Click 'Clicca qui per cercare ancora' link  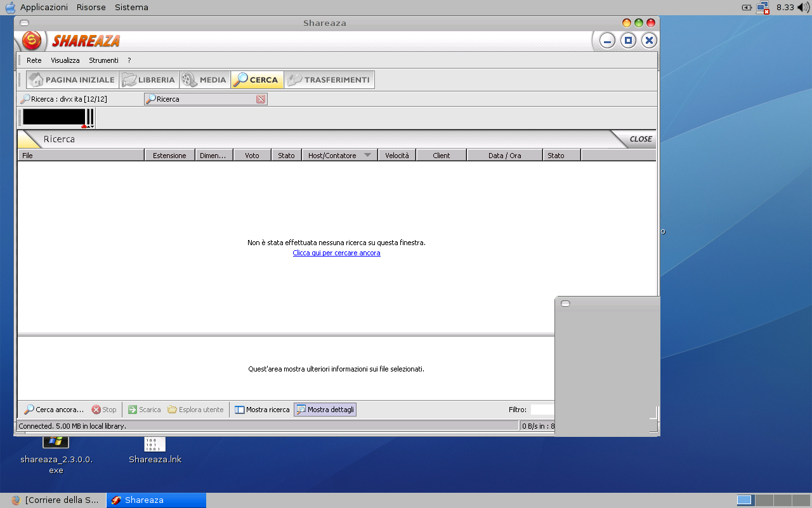pyautogui.click(x=336, y=253)
